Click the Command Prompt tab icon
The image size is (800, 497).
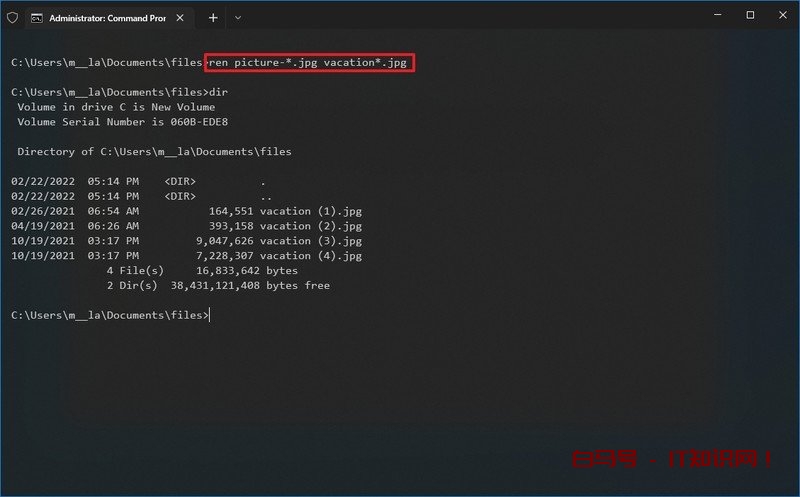click(37, 17)
